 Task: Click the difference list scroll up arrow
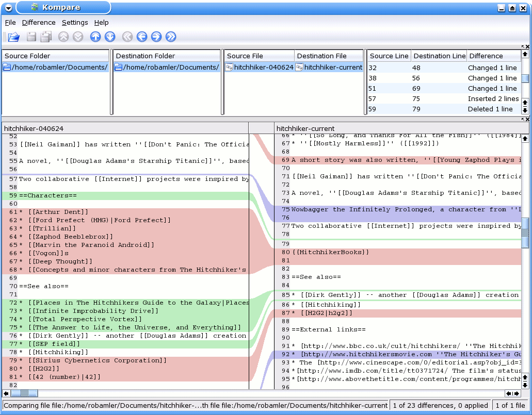tap(525, 54)
